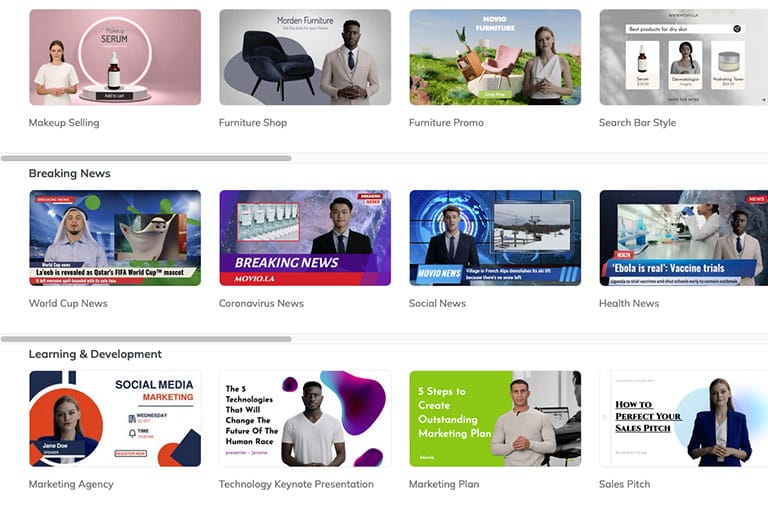
Task: Open the Makeup Selling template thumbnail
Action: (x=115, y=57)
